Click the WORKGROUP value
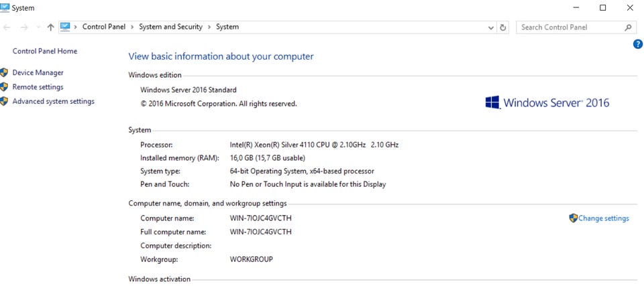 pyautogui.click(x=252, y=259)
